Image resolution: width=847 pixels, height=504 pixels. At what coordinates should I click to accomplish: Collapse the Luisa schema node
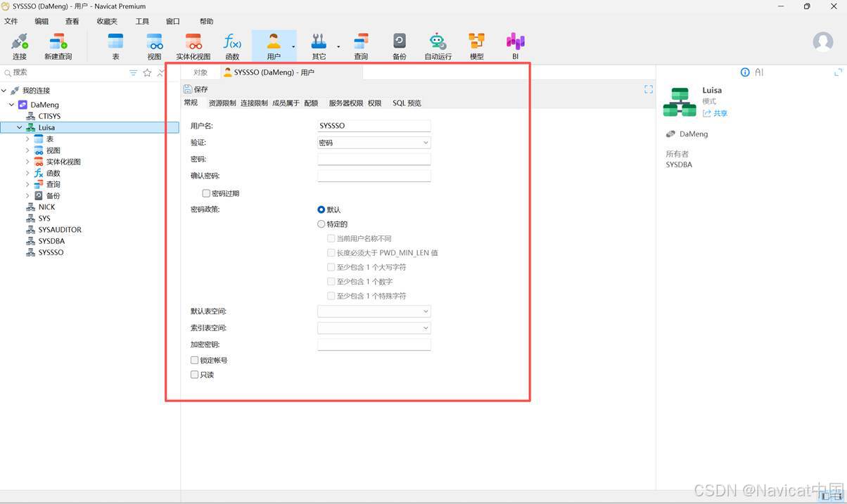click(x=20, y=127)
